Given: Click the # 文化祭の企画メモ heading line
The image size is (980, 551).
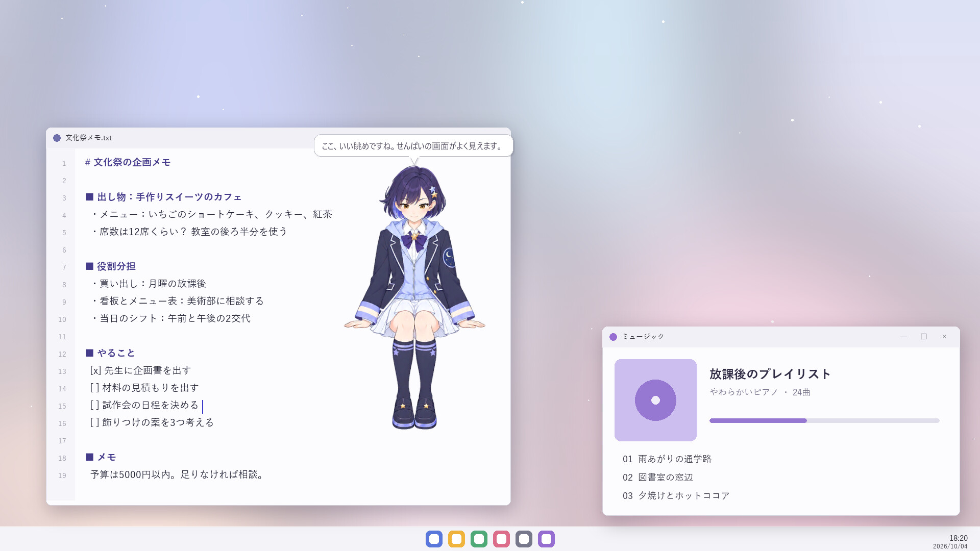Looking at the screenshot, I should pos(128,162).
